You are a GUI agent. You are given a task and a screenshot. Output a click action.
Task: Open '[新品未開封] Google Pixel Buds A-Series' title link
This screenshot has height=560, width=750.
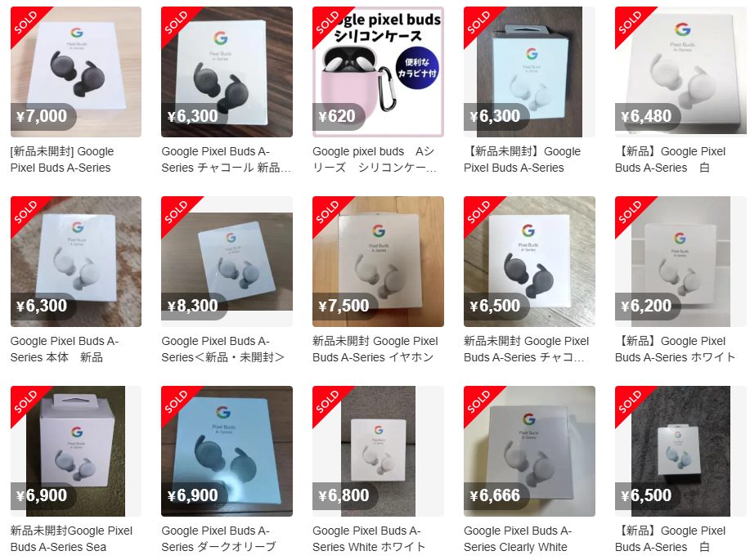(x=62, y=159)
